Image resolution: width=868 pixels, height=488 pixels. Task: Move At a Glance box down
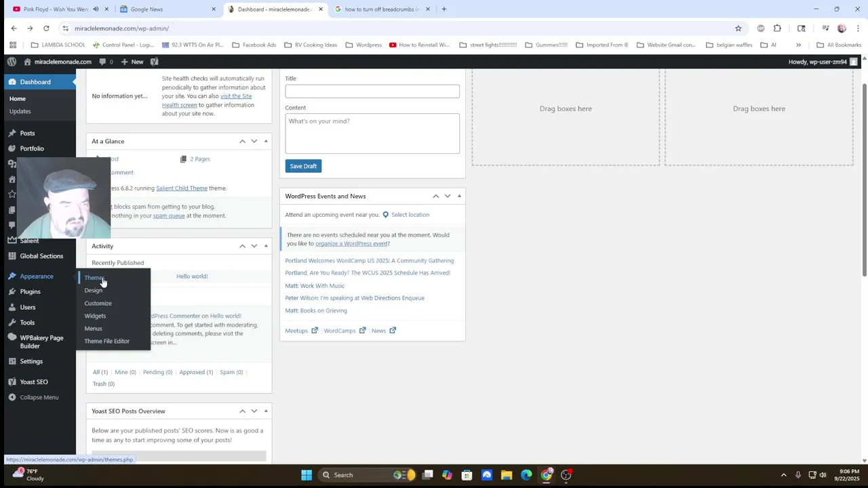tap(254, 141)
